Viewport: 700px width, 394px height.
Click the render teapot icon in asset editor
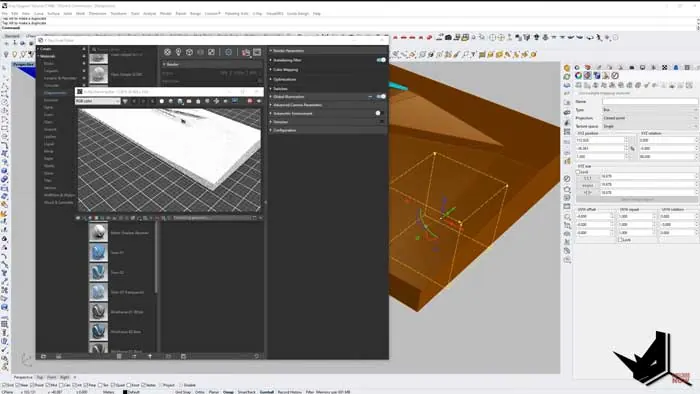pyautogui.click(x=246, y=52)
